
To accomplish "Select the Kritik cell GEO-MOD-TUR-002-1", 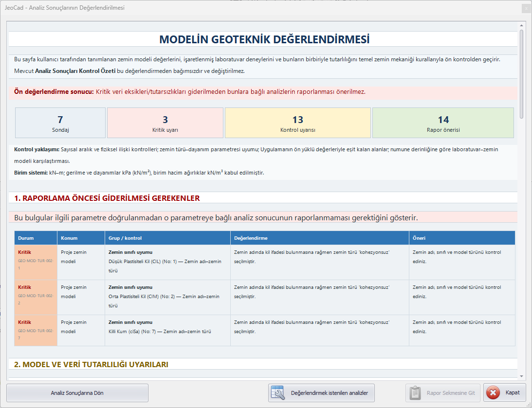I will pyautogui.click(x=36, y=262).
